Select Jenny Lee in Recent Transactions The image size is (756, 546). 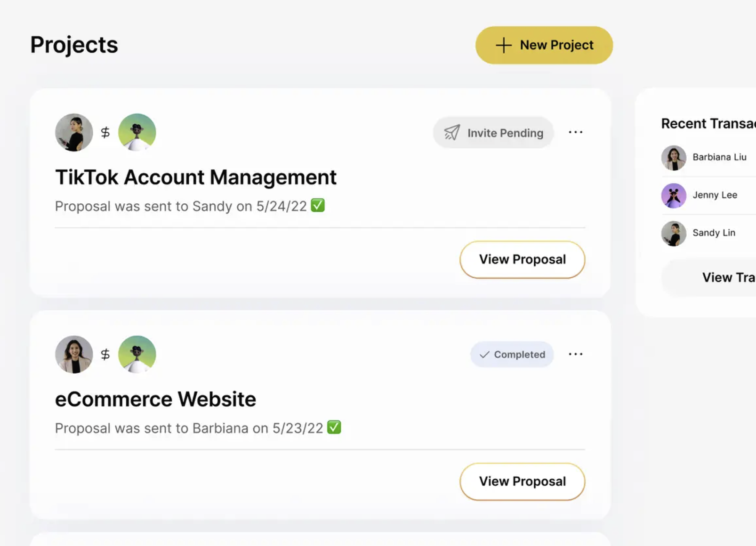pos(715,195)
